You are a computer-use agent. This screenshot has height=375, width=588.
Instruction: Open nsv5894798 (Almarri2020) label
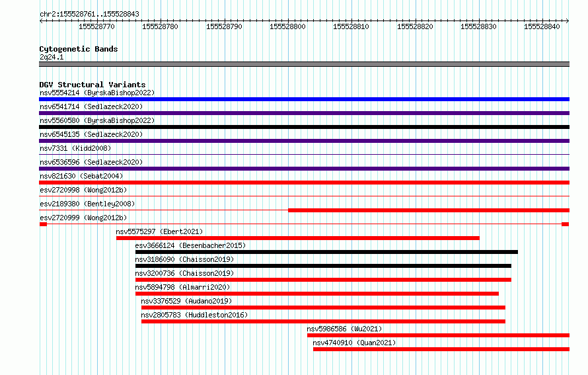pos(182,287)
